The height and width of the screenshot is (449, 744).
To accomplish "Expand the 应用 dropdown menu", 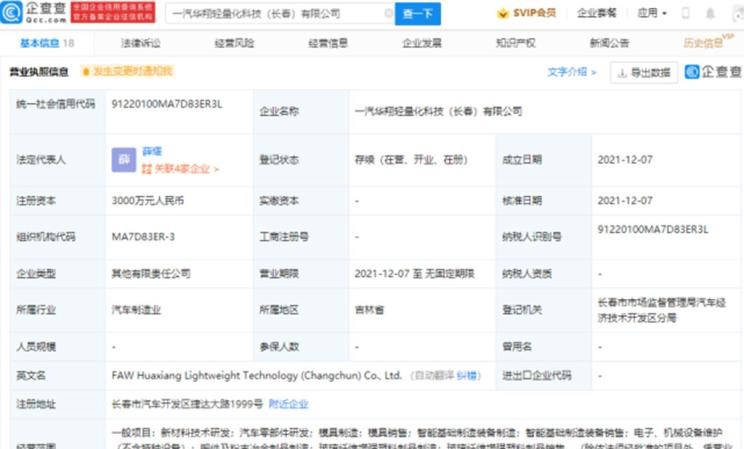I will tap(652, 13).
